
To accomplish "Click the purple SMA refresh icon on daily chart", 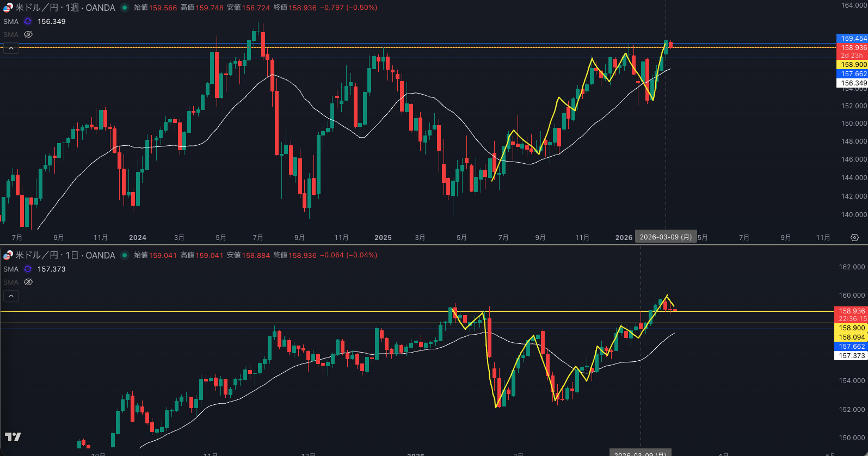I will 28,269.
